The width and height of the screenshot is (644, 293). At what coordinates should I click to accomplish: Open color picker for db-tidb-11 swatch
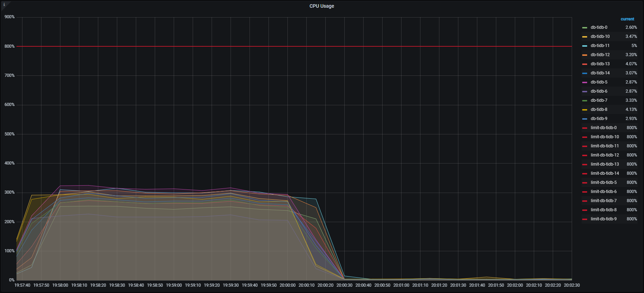pyautogui.click(x=584, y=46)
